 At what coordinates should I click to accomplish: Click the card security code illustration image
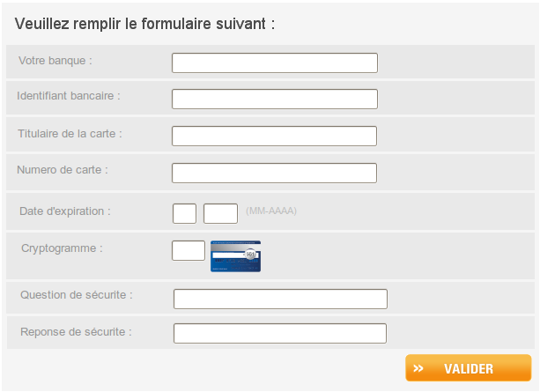point(235,255)
